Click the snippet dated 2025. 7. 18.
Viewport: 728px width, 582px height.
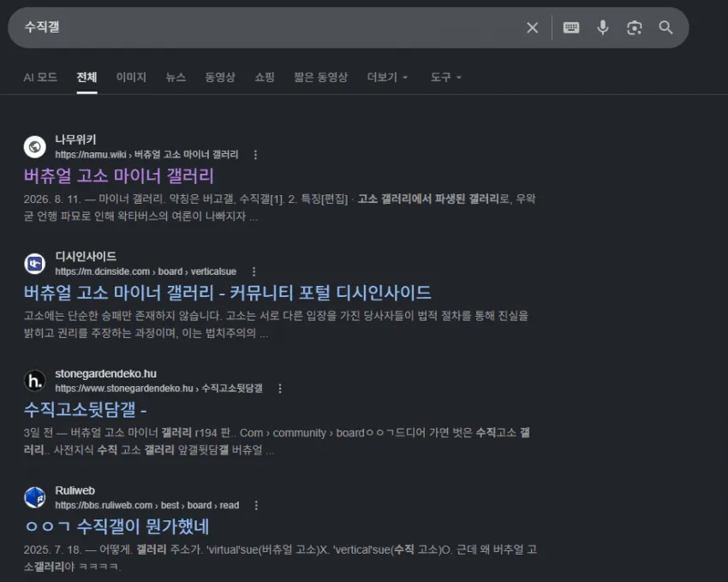[x=280, y=558]
